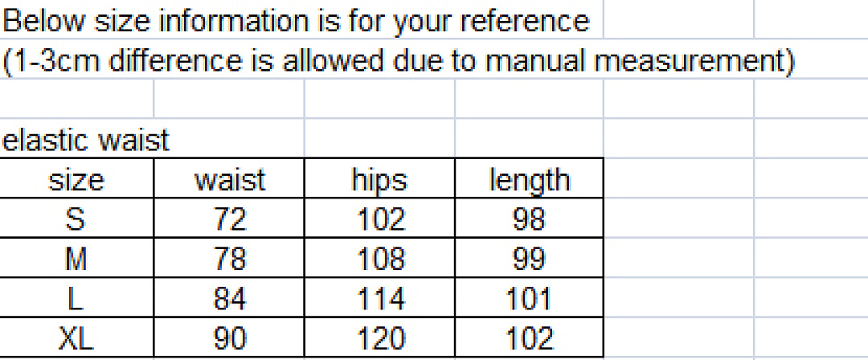Select the cell with size M
Screen dimensions: 868x360
point(76,257)
